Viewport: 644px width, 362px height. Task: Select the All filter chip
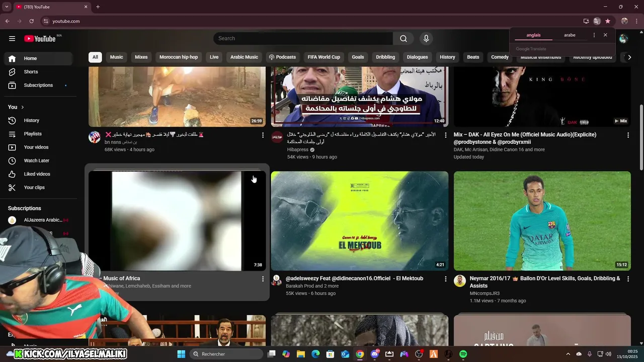pyautogui.click(x=95, y=57)
